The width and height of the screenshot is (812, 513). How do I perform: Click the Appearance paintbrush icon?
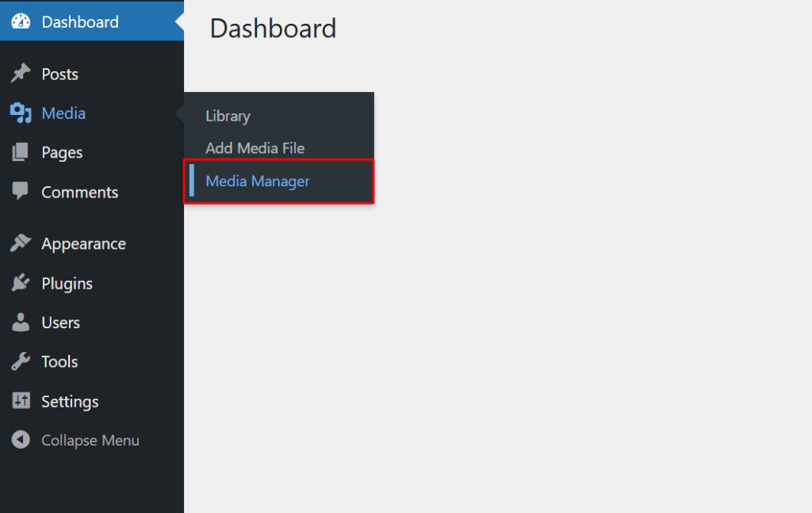21,243
